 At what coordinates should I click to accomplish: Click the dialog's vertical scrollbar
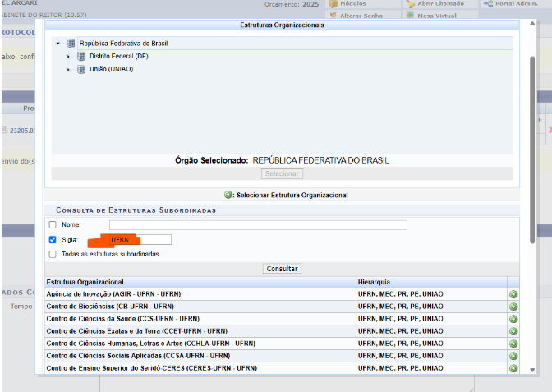pyautogui.click(x=532, y=148)
